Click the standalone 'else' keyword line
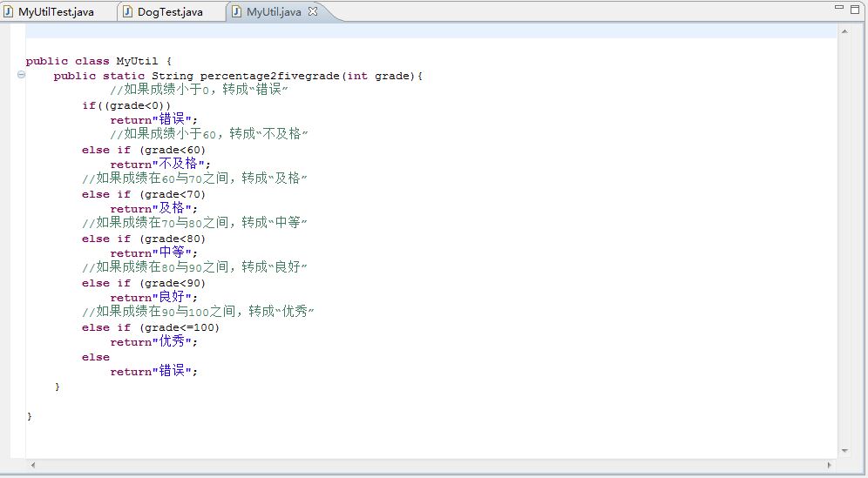 tap(96, 357)
